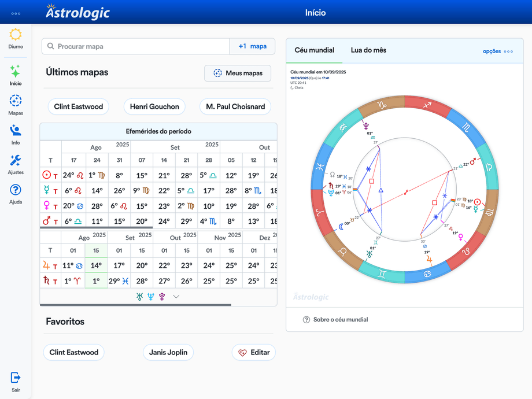This screenshot has width=532, height=399.
Task: Click Neptune symbol below ephemeris table
Action: coord(151,297)
